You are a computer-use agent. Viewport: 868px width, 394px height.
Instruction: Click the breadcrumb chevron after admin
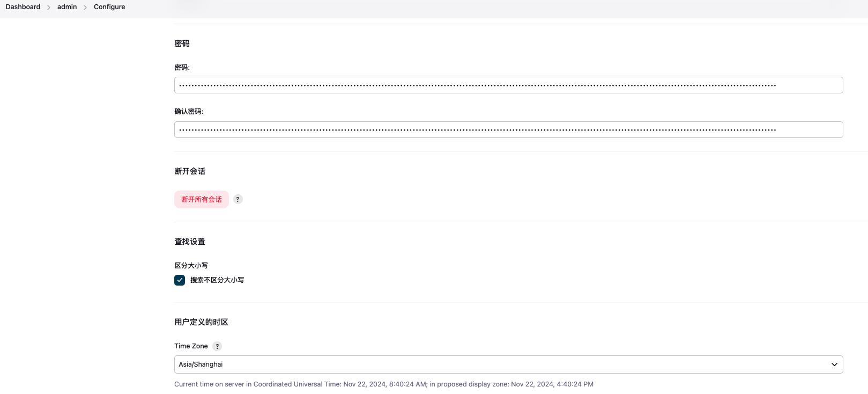click(x=85, y=8)
